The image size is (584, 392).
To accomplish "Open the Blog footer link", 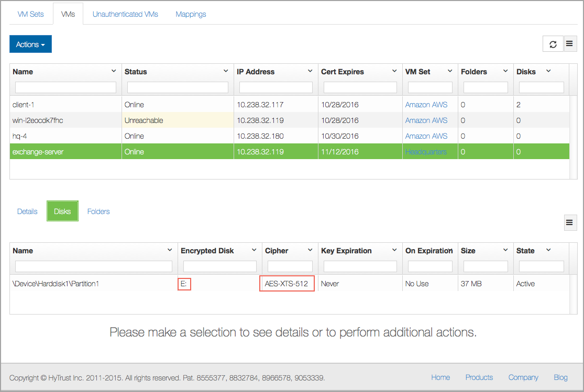I will pos(560,377).
